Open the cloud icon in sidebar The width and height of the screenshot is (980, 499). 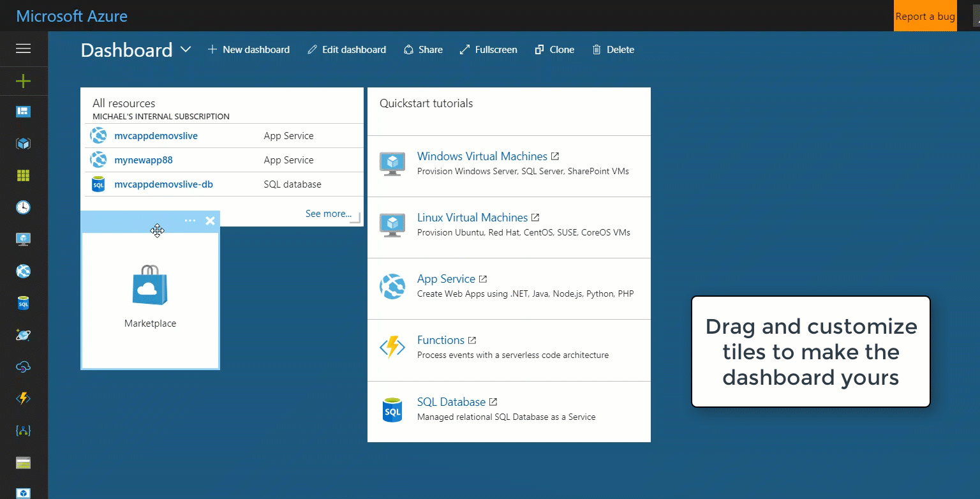click(24, 367)
